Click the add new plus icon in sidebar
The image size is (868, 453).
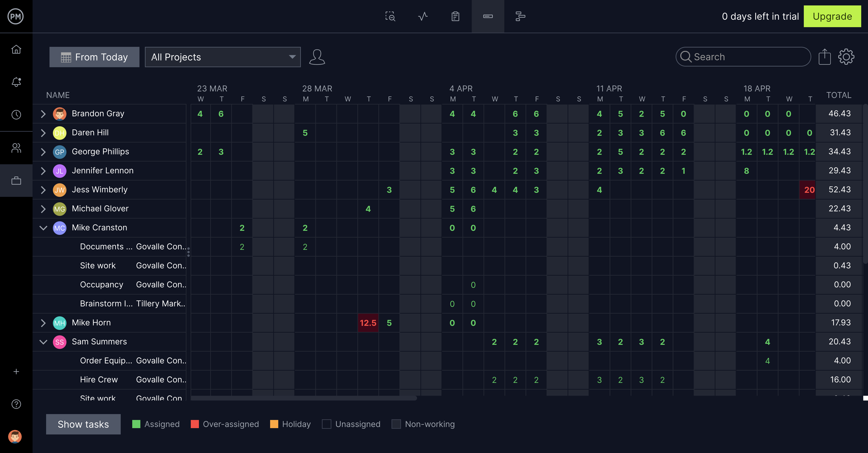click(x=16, y=371)
